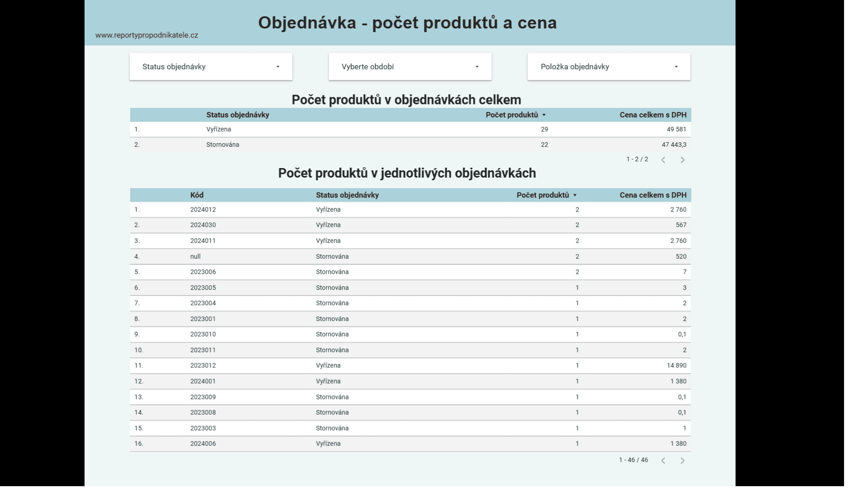Click order code 2023004

203,303
